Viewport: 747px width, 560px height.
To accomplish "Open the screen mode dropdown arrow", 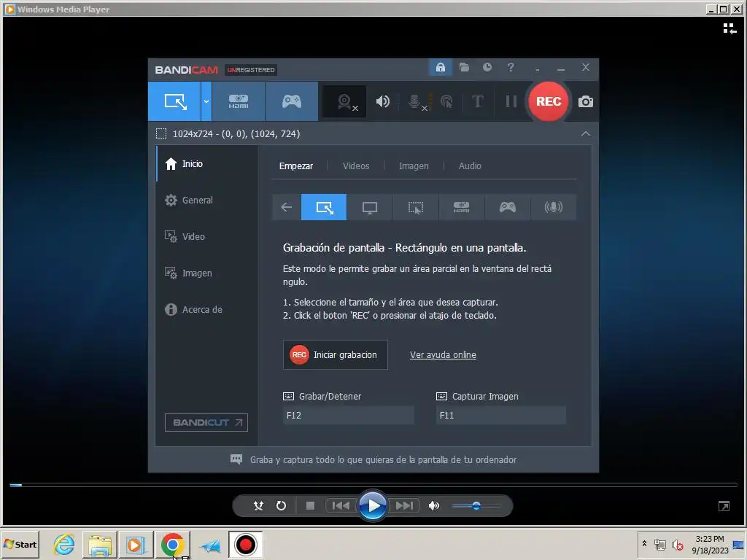I will [x=206, y=101].
